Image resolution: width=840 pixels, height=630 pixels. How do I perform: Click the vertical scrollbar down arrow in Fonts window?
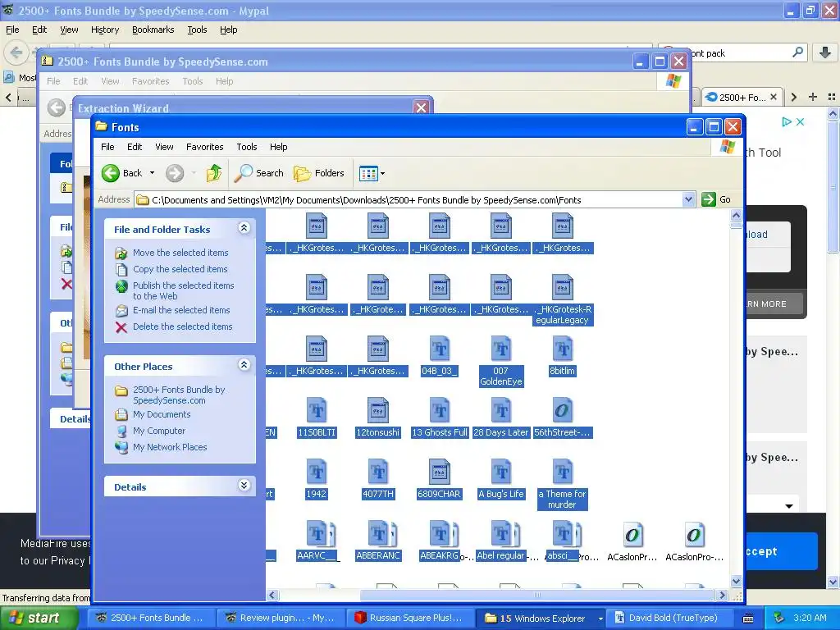pos(737,582)
